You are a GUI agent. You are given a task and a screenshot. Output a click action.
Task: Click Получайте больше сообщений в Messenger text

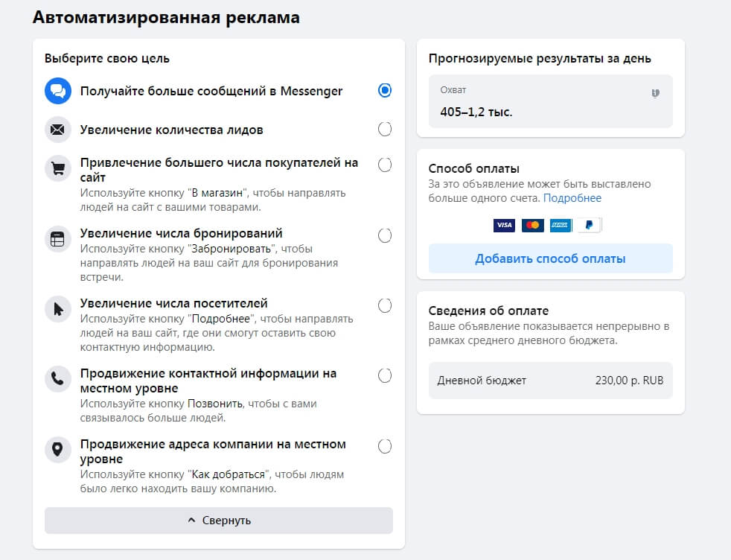coord(211,91)
